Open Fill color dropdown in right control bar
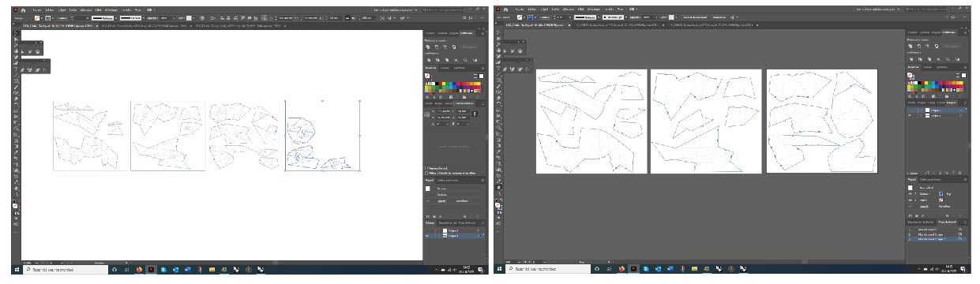 point(524,17)
